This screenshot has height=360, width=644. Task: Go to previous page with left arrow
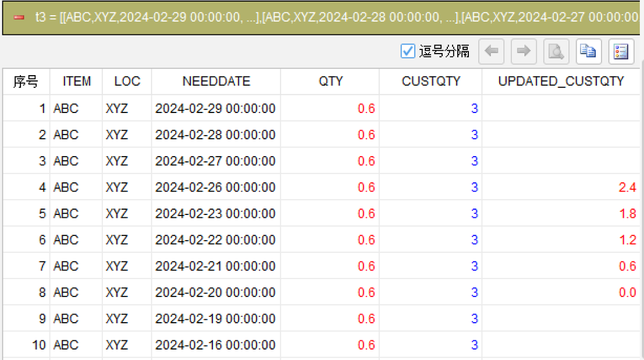pyautogui.click(x=491, y=51)
